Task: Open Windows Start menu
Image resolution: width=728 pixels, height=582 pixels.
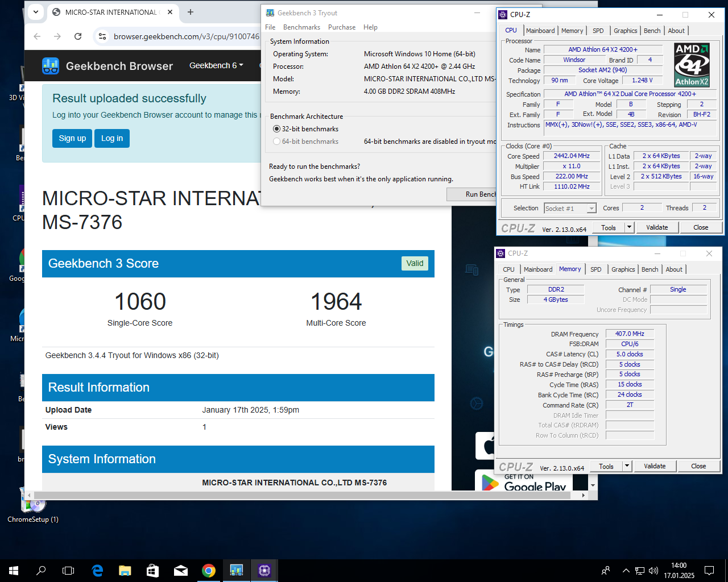Action: (x=14, y=571)
